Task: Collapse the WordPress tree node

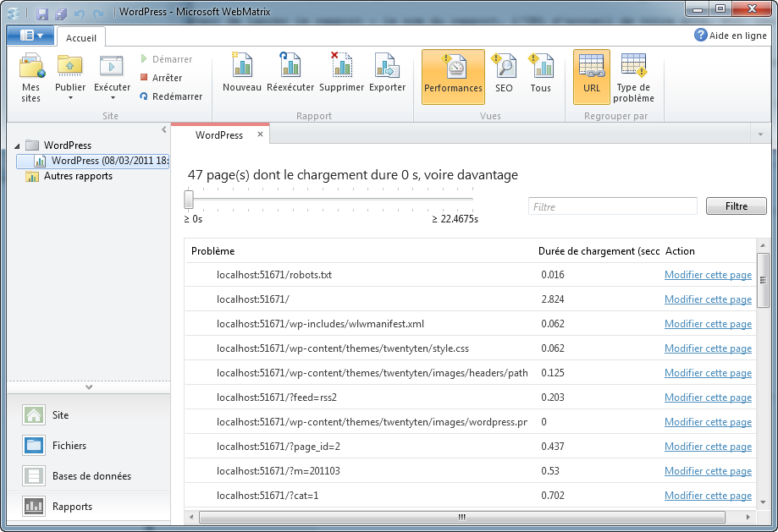Action: coord(19,145)
